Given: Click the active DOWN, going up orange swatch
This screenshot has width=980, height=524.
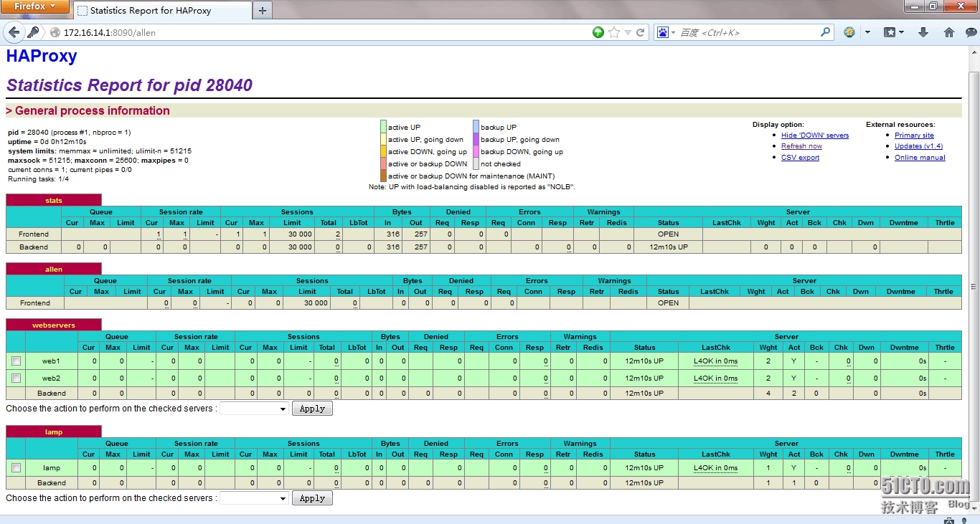Looking at the screenshot, I should 383,151.
